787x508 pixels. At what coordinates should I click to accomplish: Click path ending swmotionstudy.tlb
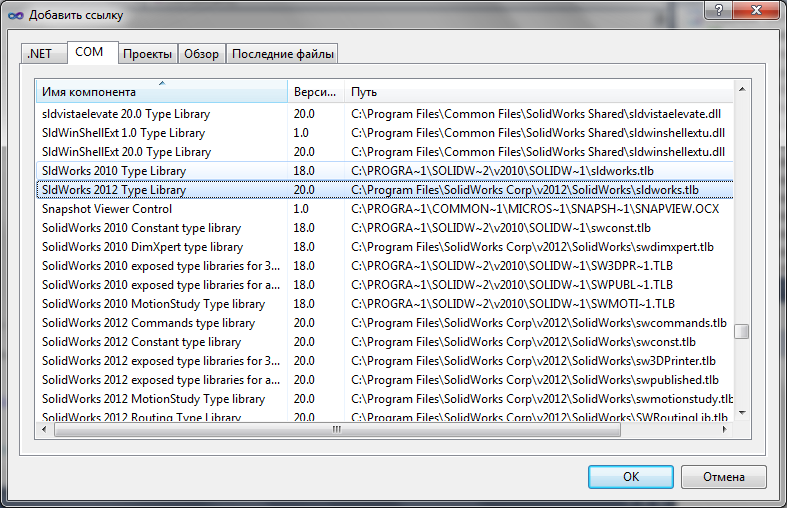[542, 399]
